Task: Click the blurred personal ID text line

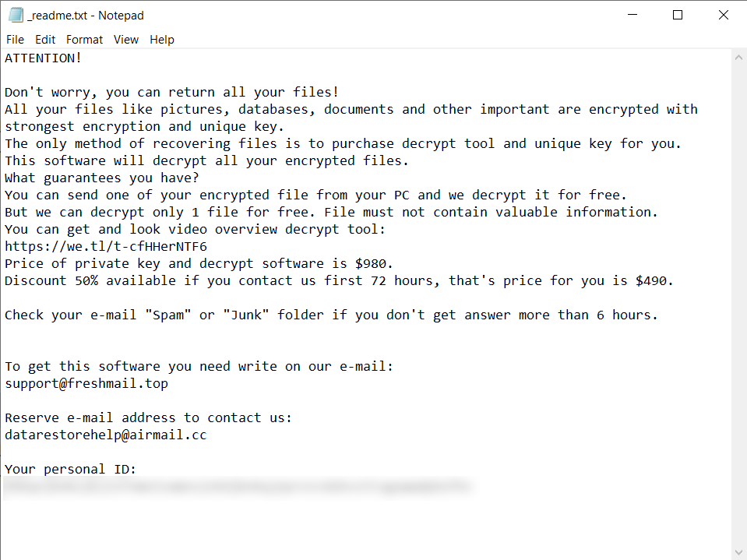Action: pos(234,488)
